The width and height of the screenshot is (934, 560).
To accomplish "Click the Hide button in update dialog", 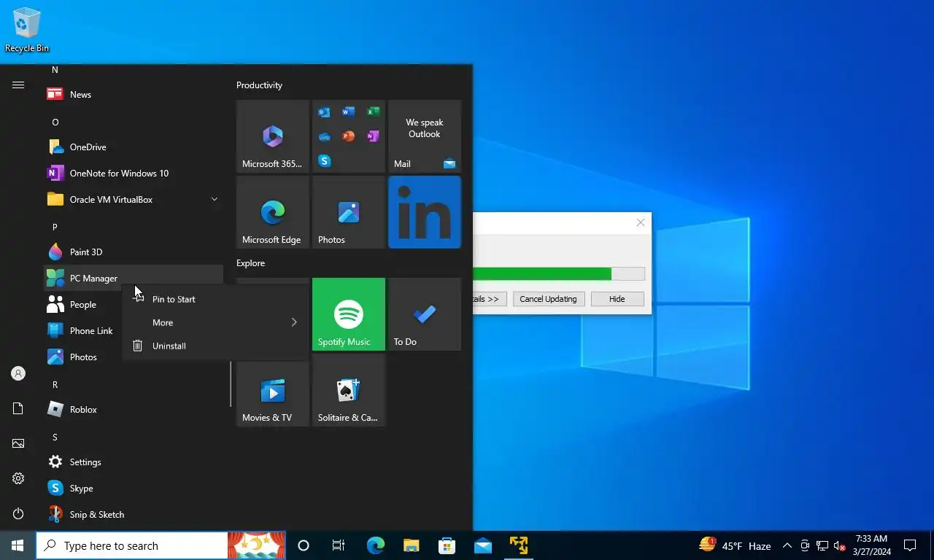I will point(617,299).
